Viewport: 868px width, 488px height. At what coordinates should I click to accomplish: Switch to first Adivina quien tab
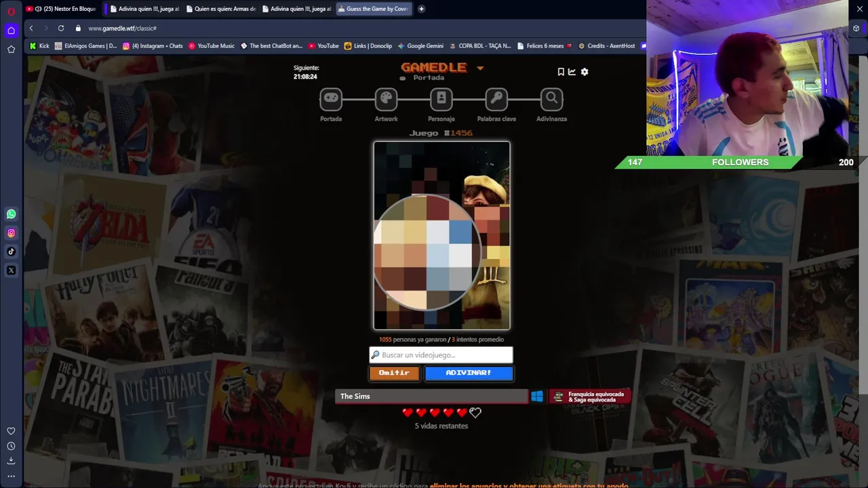click(144, 9)
